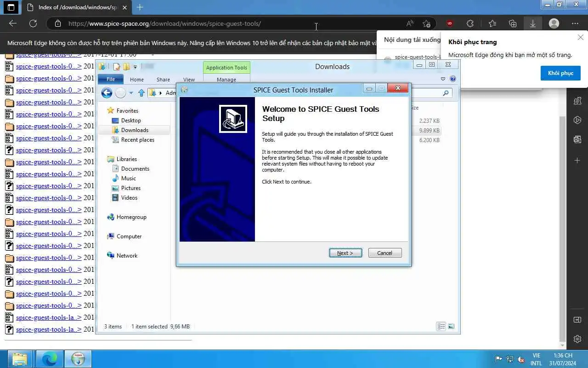Click the Explorer search magnifier
This screenshot has height=368, width=588.
click(446, 93)
